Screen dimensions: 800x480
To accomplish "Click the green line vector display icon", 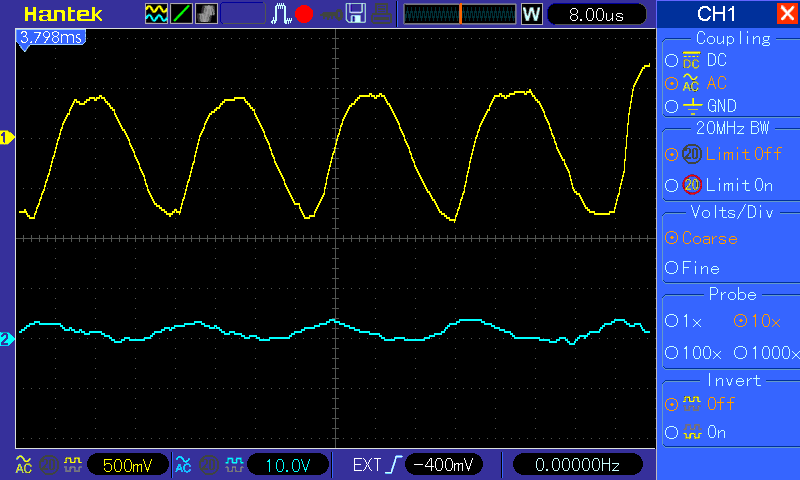I will coord(181,14).
